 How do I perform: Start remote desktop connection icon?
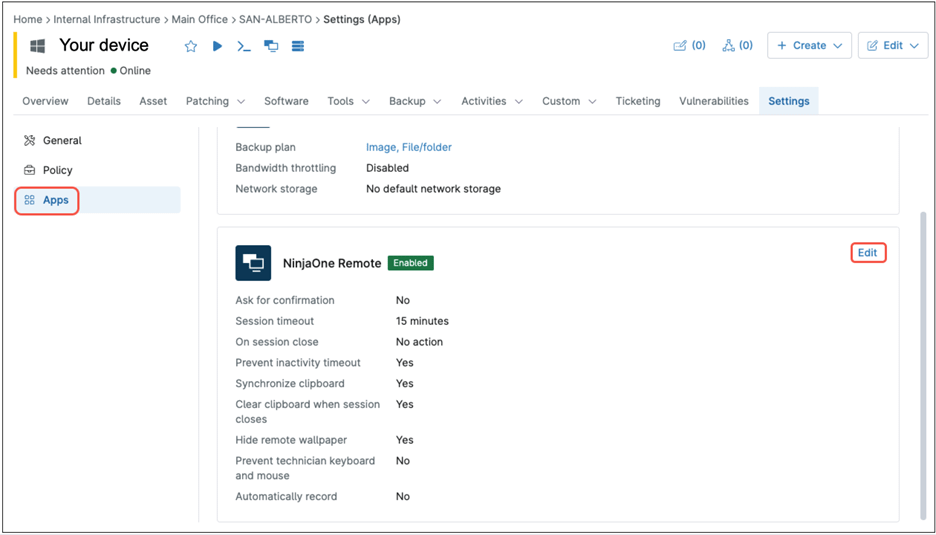271,46
